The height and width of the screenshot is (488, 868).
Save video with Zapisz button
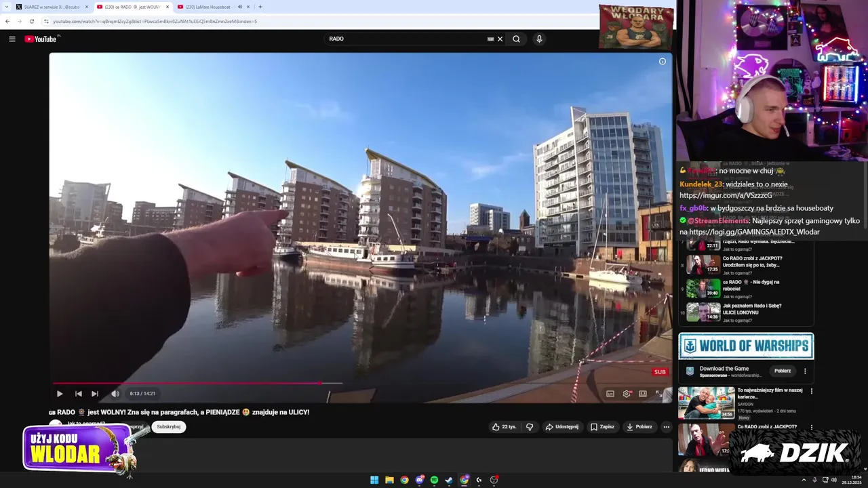pyautogui.click(x=602, y=427)
